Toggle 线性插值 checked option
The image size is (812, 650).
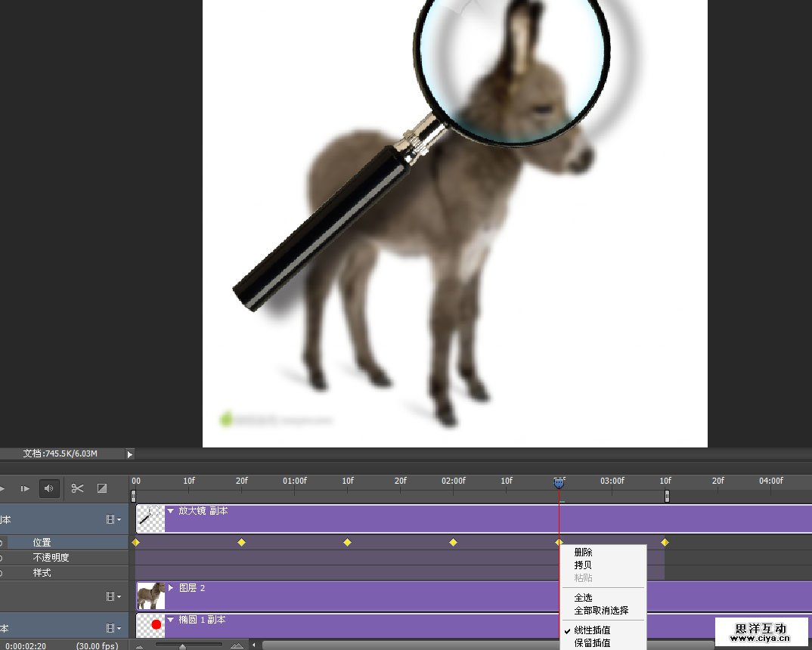(592, 630)
